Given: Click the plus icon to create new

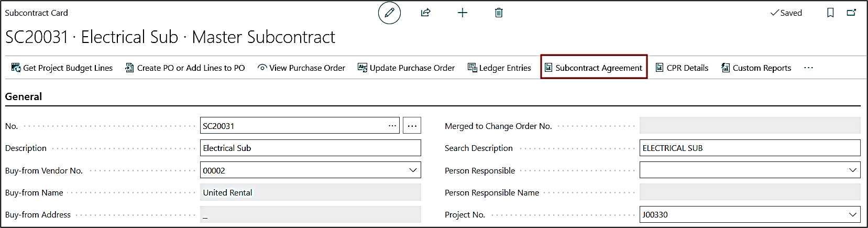Looking at the screenshot, I should coord(462,13).
